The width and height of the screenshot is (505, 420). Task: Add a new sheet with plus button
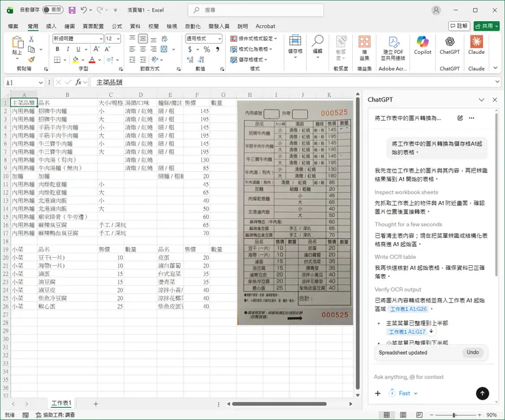pyautogui.click(x=96, y=404)
